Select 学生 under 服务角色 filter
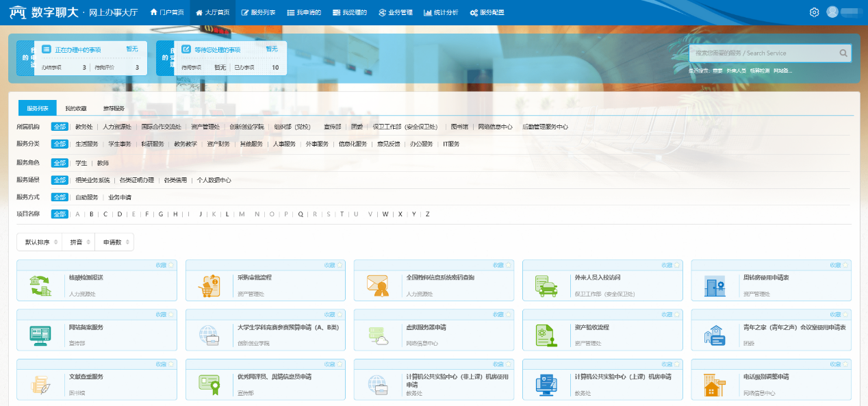 coord(81,163)
